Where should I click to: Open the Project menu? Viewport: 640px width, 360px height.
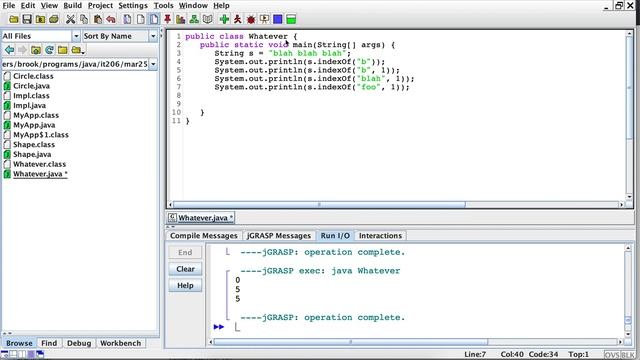100,5
